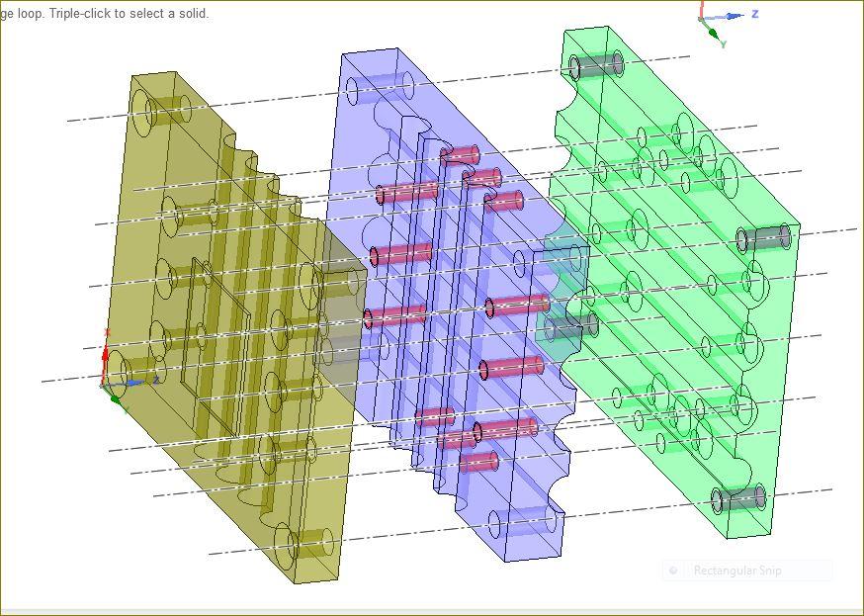Click the 'Triple-click to select a solid.' hint text

(x=129, y=13)
